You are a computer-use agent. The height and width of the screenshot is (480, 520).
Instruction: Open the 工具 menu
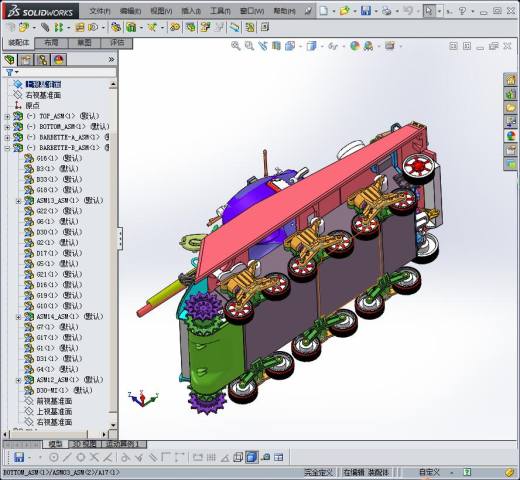click(x=220, y=11)
